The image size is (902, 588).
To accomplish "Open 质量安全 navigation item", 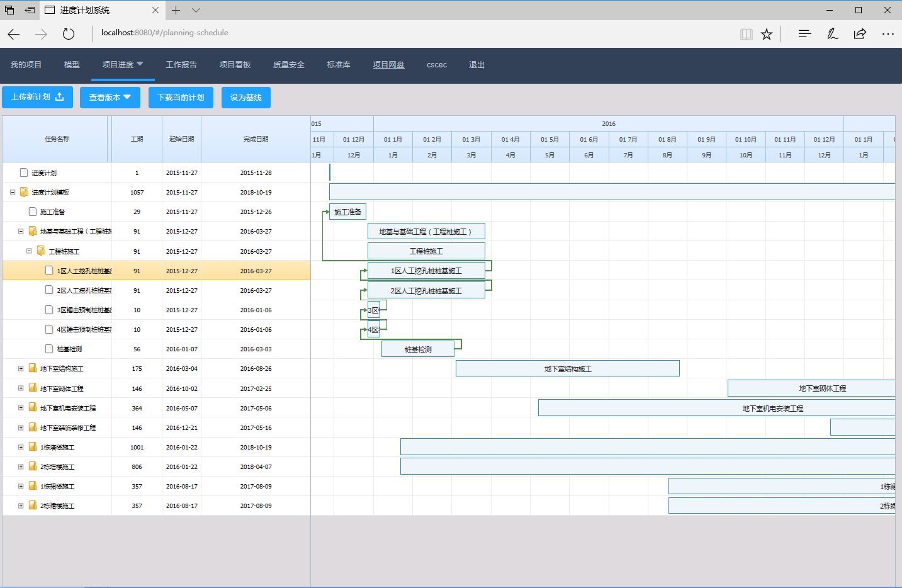I will (x=289, y=65).
